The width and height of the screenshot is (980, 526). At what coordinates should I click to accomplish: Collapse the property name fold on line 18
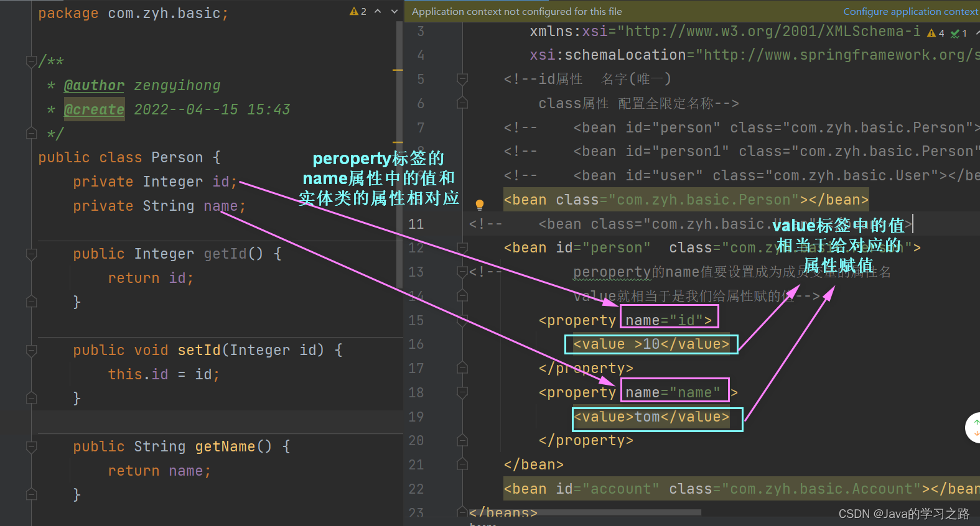coord(462,392)
